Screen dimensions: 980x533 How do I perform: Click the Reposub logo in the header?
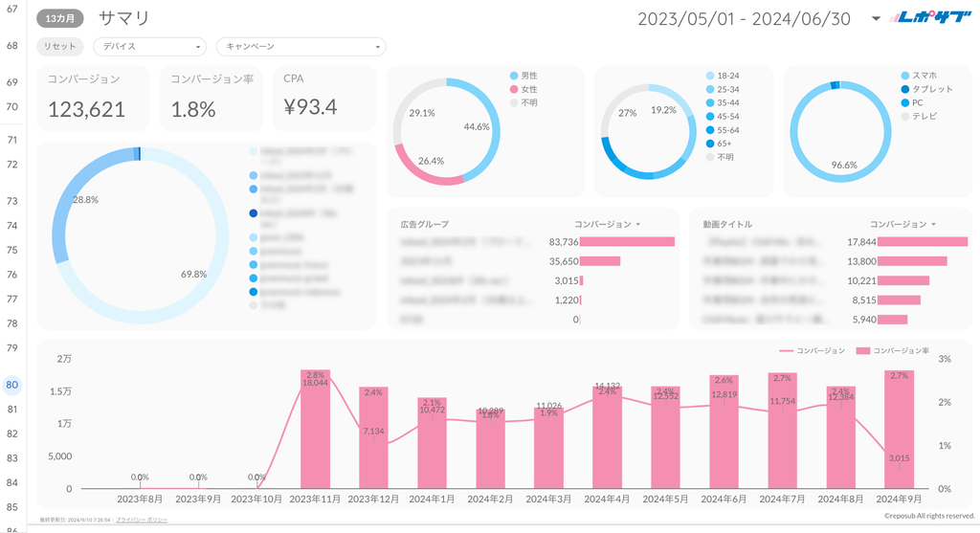pyautogui.click(x=927, y=18)
